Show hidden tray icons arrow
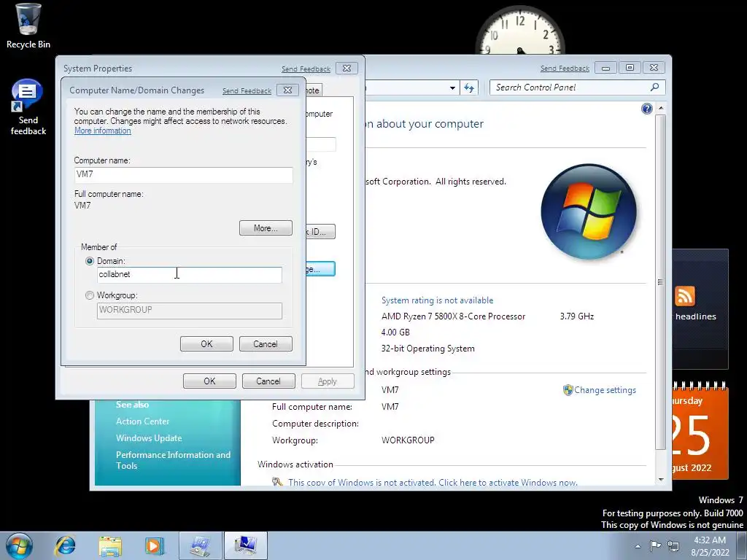 click(638, 546)
